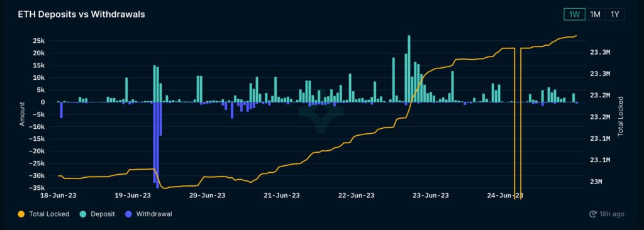Switch to the 1M time range
Viewport: 644px width, 230px height.
coord(595,14)
